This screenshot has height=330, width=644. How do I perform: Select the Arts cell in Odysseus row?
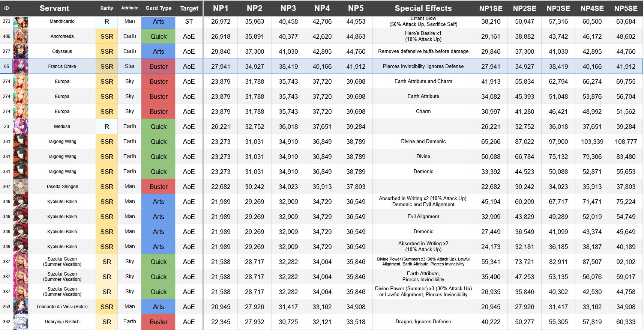tap(158, 51)
